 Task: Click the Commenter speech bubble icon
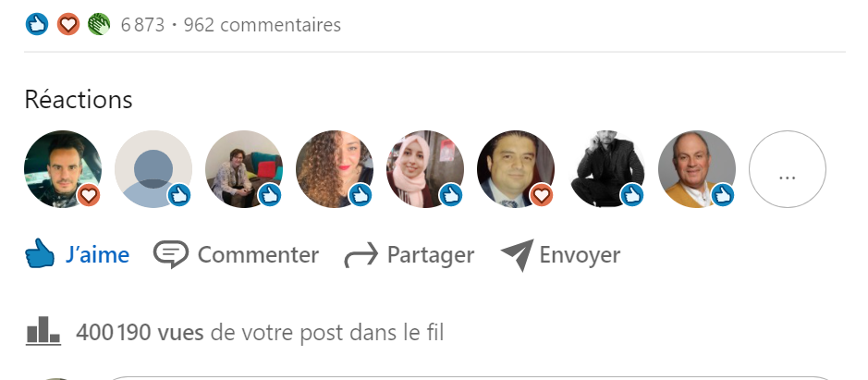pyautogui.click(x=170, y=254)
